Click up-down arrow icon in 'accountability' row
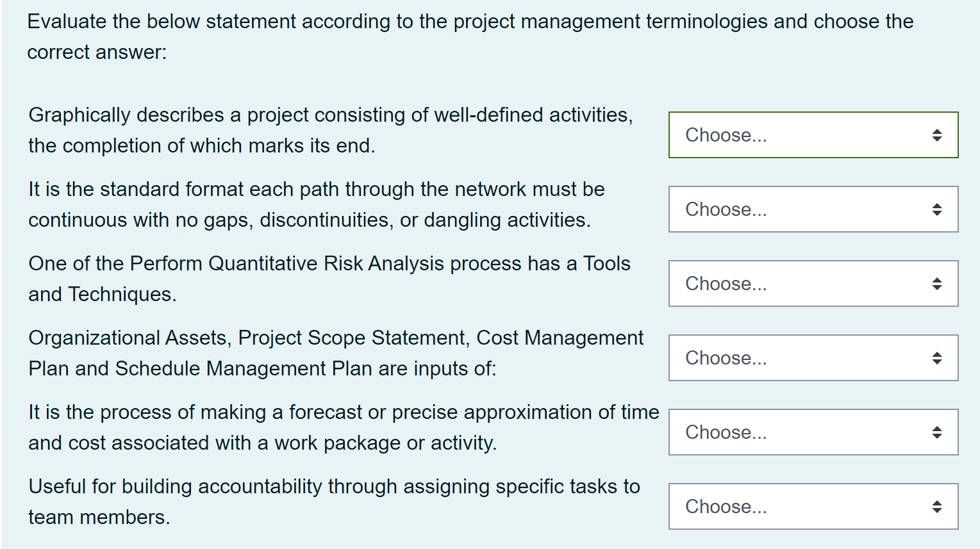Image resolution: width=980 pixels, height=549 pixels. point(936,507)
